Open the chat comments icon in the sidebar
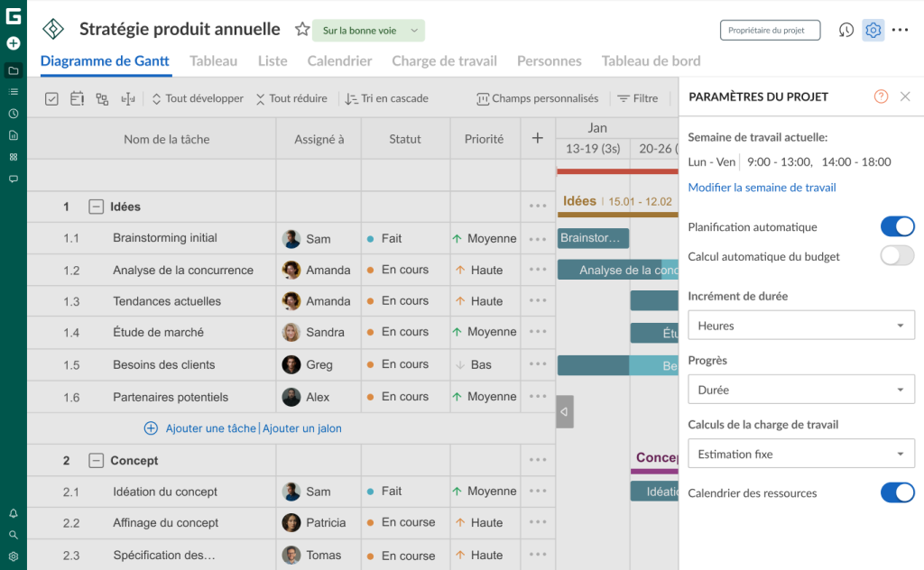Screen dimensions: 924x570 (13, 179)
